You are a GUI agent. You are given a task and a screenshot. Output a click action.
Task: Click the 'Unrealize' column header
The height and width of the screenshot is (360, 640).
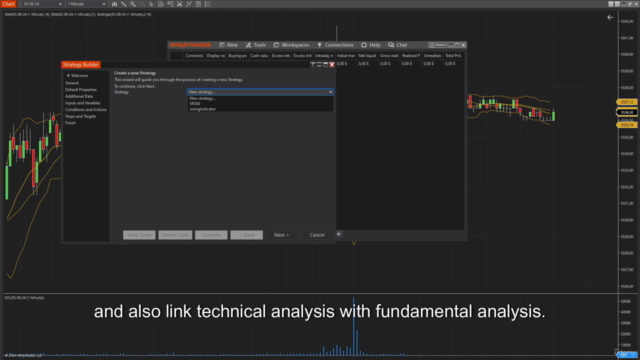(x=432, y=56)
